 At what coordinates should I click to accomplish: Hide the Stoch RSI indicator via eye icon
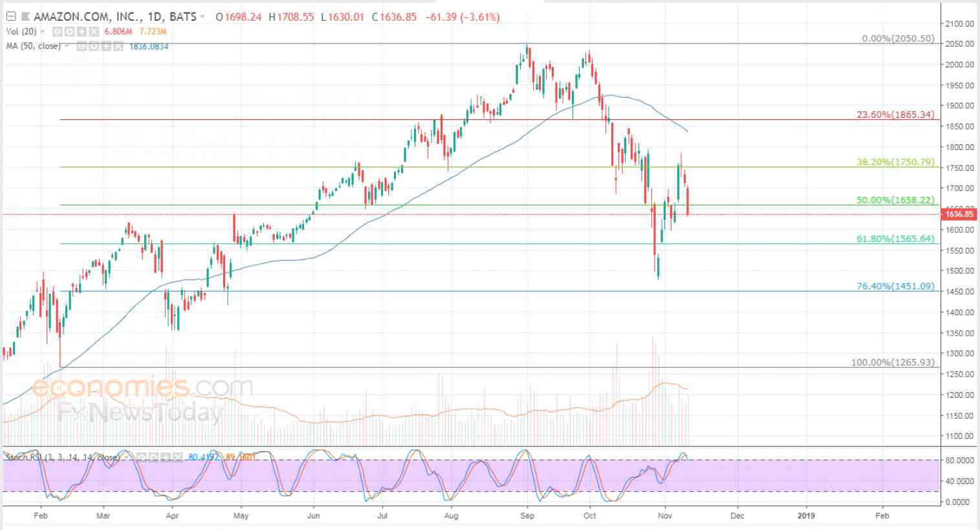pos(141,458)
